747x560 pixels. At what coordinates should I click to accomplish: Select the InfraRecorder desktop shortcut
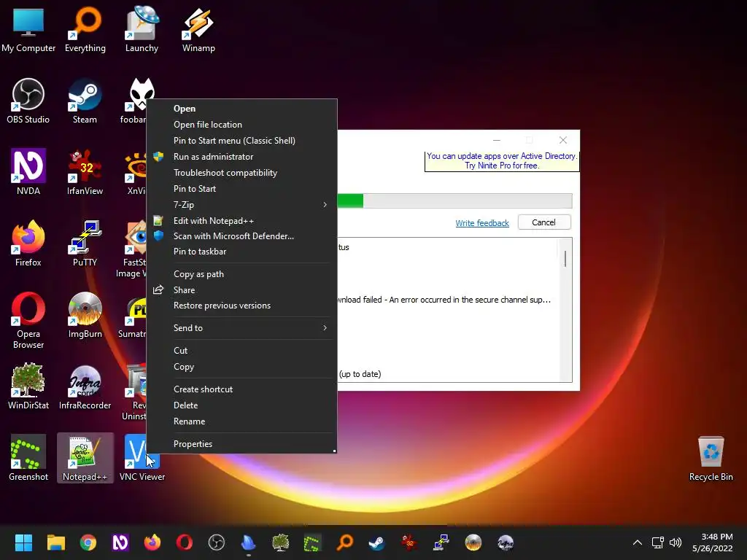[x=85, y=386]
